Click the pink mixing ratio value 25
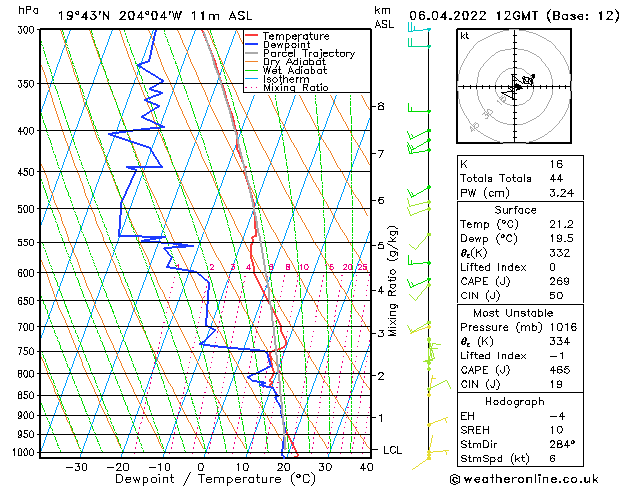Image resolution: width=629 pixels, height=486 pixels. click(362, 267)
